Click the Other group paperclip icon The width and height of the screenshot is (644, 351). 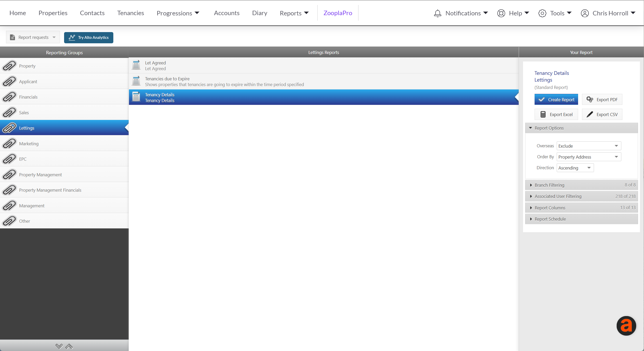pos(9,221)
